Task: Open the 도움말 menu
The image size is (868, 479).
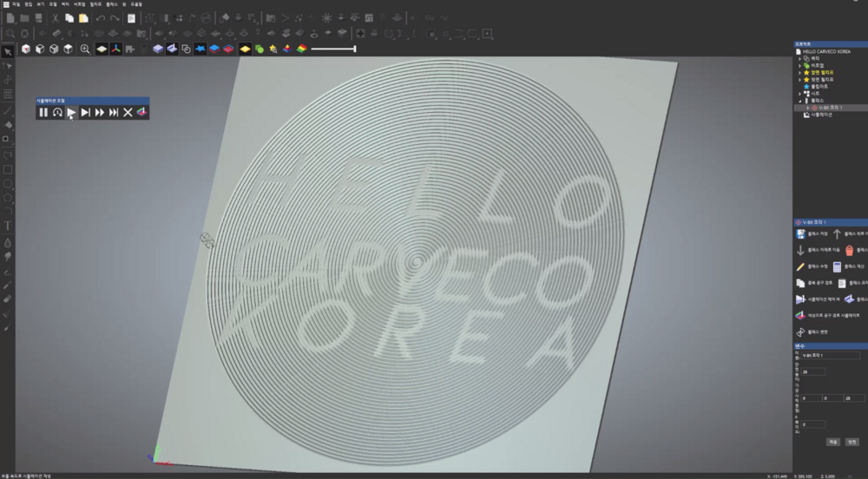Action: 136,3
